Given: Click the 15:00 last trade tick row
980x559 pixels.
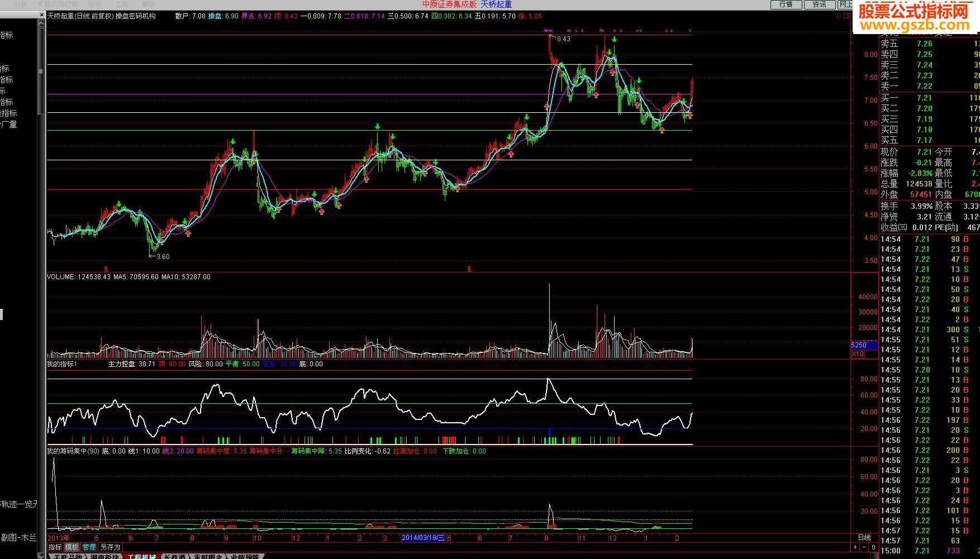Looking at the screenshot, I should pyautogui.click(x=930, y=551).
